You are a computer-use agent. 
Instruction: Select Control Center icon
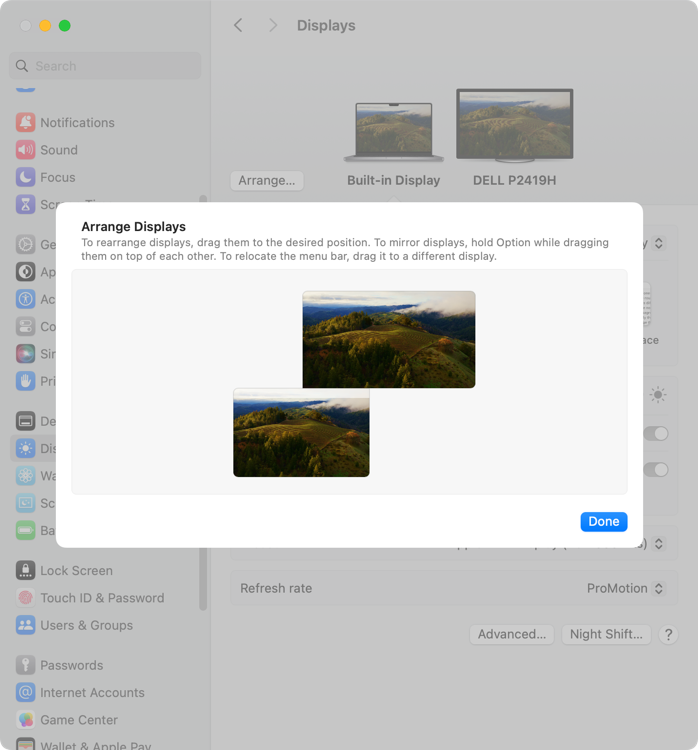(25, 326)
